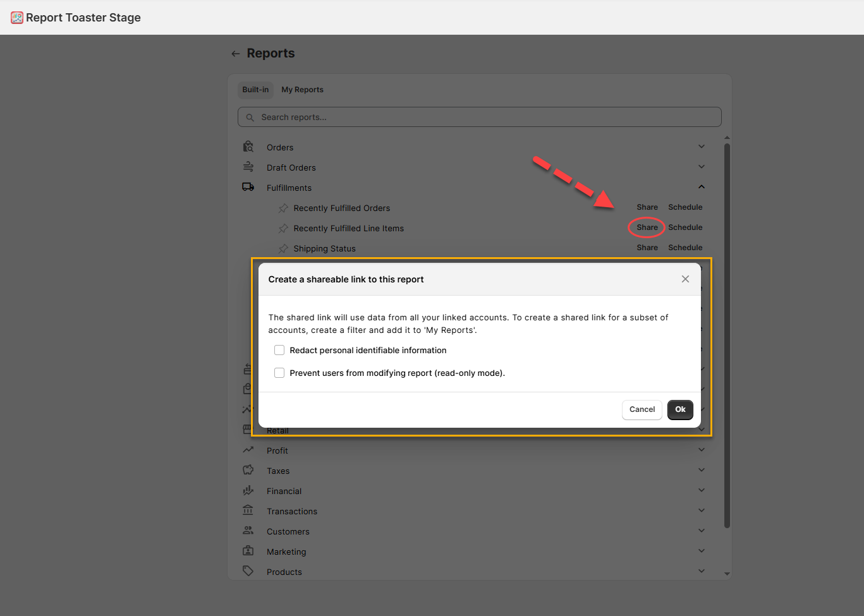Expand the Orders section chevron

pos(701,147)
